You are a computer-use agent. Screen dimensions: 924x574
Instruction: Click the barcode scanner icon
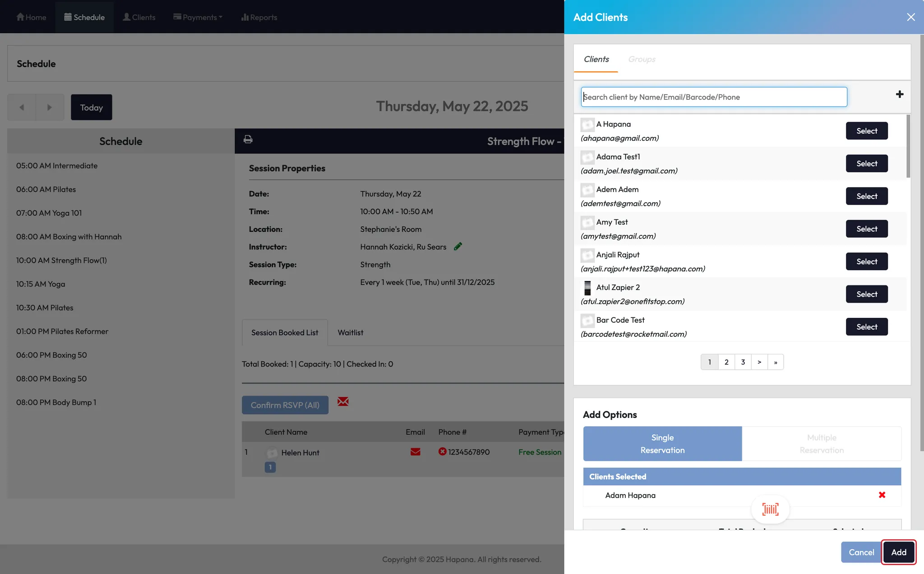[770, 510]
